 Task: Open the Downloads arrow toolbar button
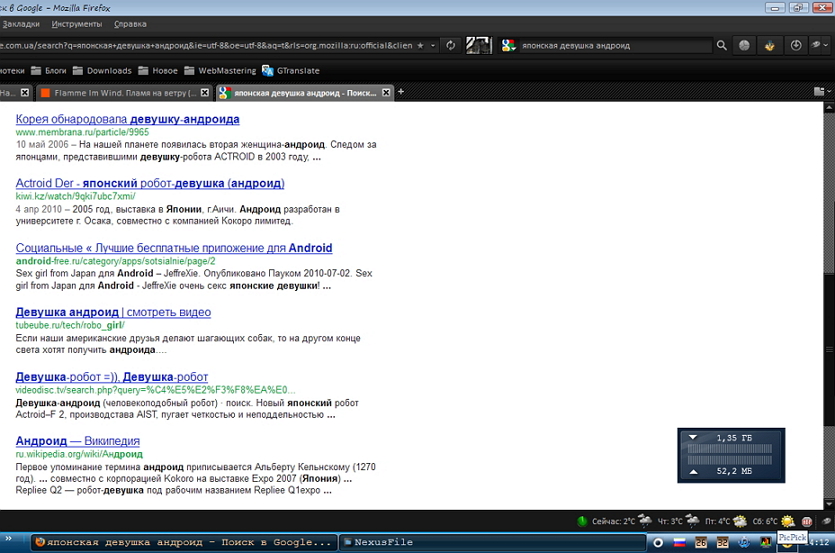[796, 46]
